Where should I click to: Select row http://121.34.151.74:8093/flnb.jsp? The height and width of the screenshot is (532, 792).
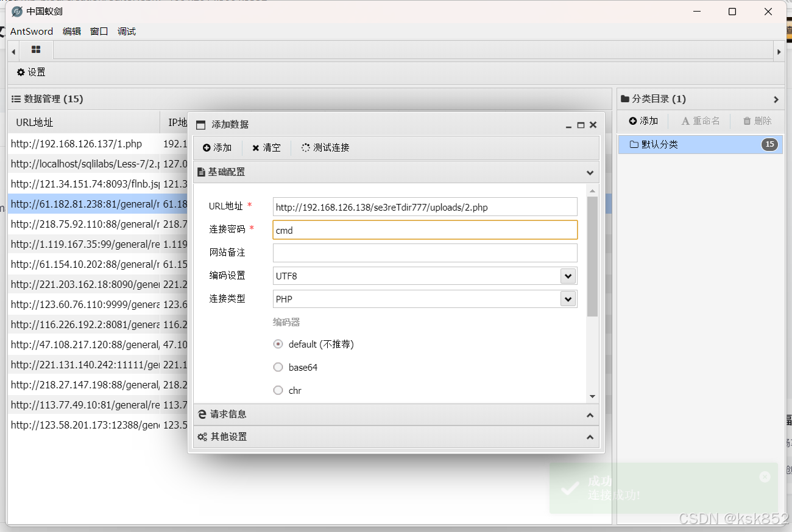[97, 184]
